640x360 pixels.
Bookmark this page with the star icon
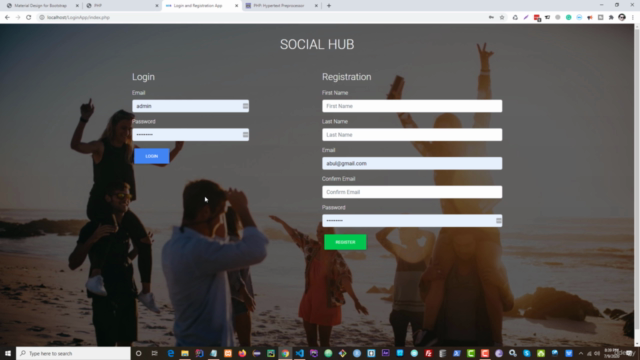pyautogui.click(x=502, y=18)
